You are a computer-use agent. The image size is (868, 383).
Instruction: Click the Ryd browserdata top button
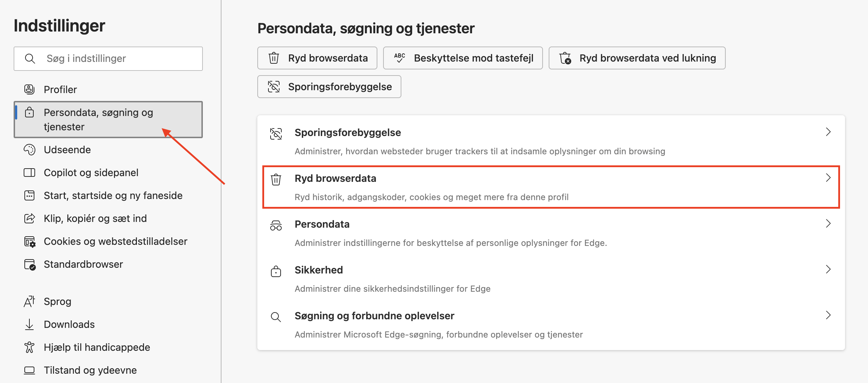tap(317, 58)
